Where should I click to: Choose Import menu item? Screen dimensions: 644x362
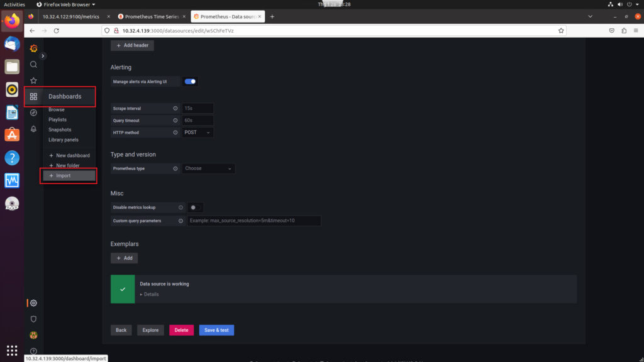point(69,176)
